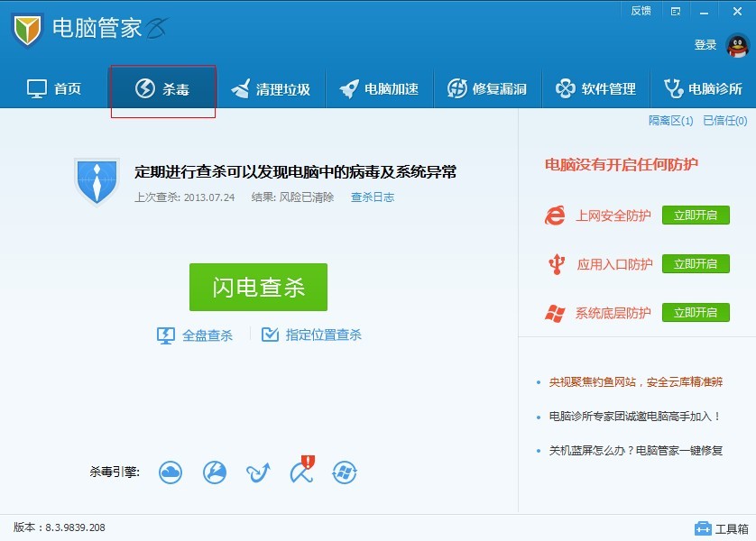Click the Windows system repair engine icon
The image size is (756, 541).
pyautogui.click(x=345, y=472)
